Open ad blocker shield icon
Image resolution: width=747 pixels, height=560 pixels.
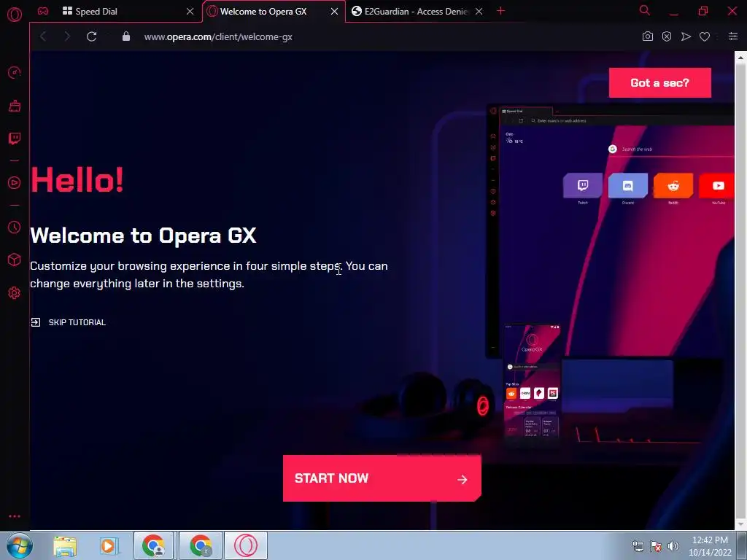[667, 36]
